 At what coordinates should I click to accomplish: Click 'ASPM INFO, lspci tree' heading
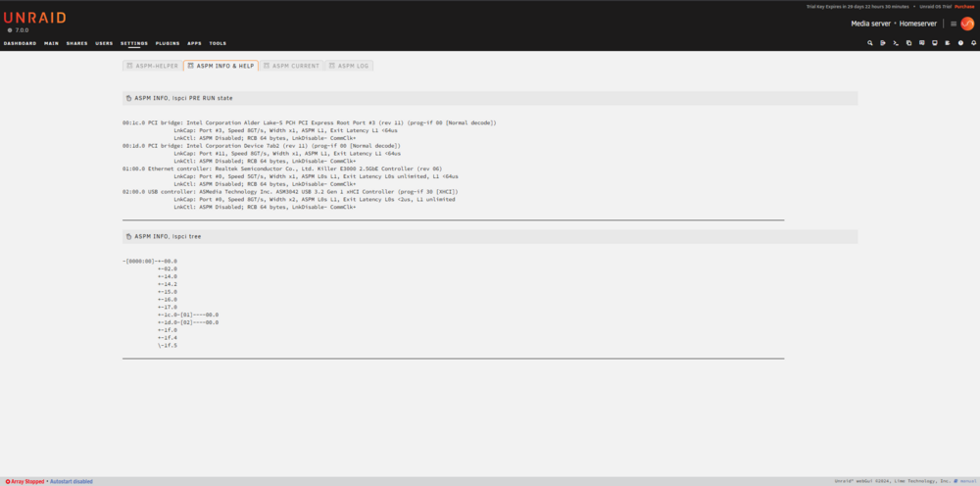pyautogui.click(x=168, y=236)
